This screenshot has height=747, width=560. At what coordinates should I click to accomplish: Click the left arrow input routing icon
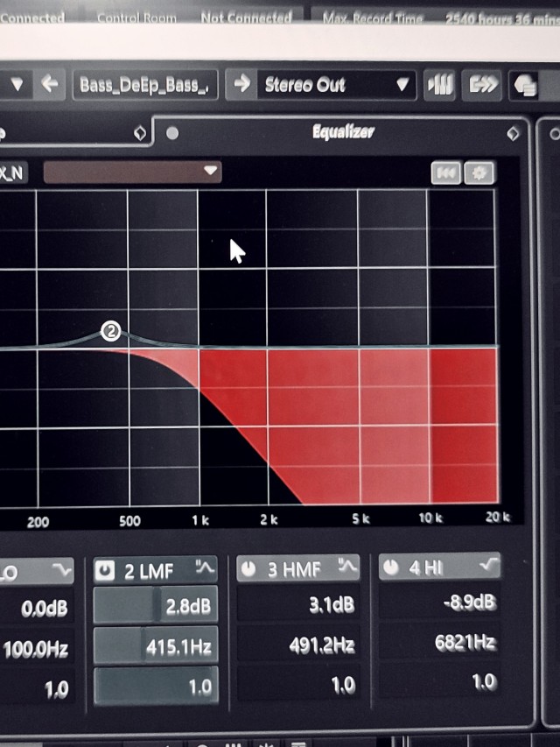tap(50, 84)
